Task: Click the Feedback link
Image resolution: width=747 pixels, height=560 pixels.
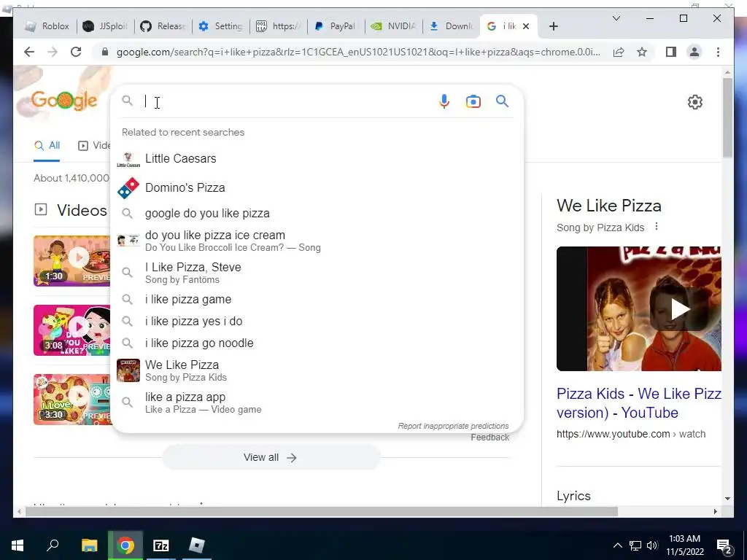Action: pyautogui.click(x=489, y=437)
